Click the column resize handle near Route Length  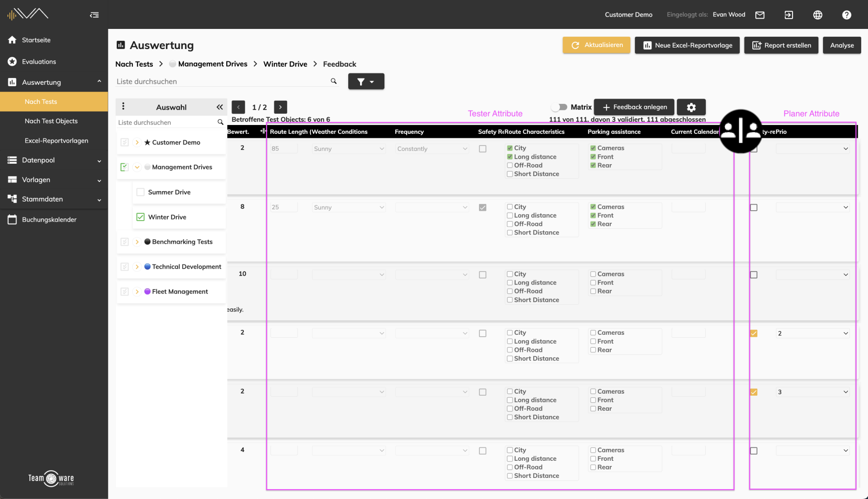[263, 131]
